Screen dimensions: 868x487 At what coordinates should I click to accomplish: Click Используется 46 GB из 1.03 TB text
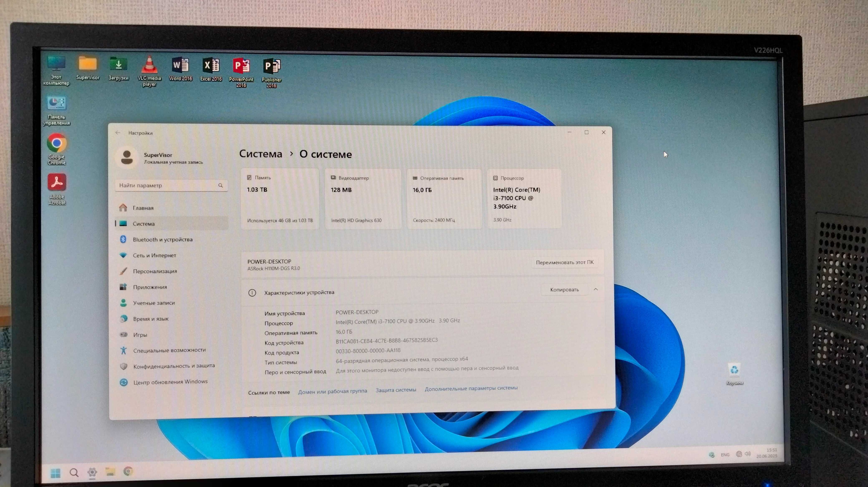point(280,220)
